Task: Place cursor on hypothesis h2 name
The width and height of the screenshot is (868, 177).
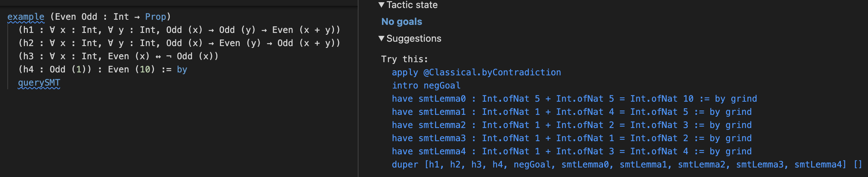Action: (x=28, y=43)
